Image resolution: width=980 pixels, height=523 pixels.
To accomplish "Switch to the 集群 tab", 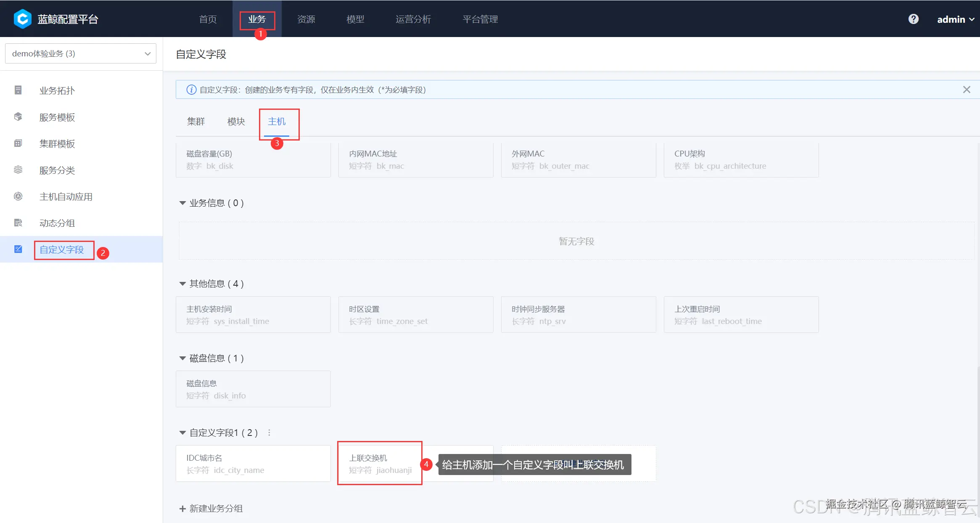I will coord(196,122).
